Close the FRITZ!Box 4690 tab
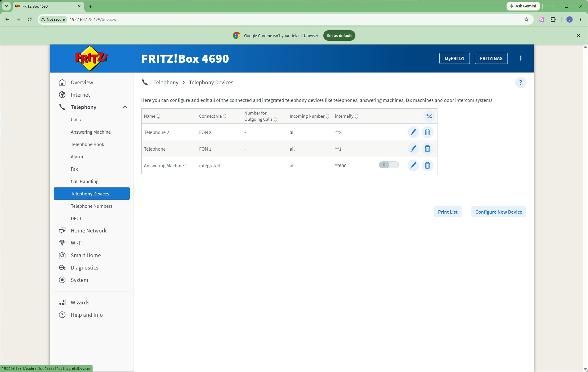 79,6
